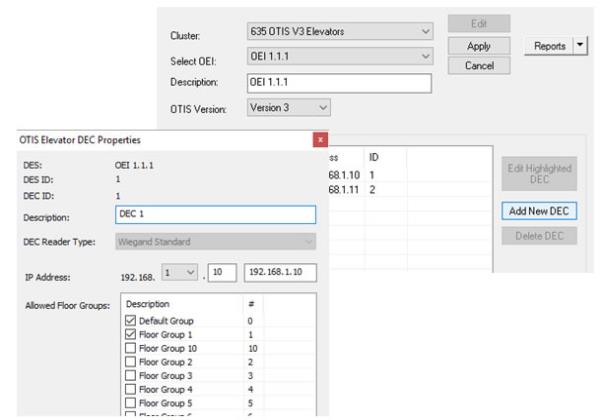Click the Apply button
The width and height of the screenshot is (603, 420).
[x=479, y=46]
